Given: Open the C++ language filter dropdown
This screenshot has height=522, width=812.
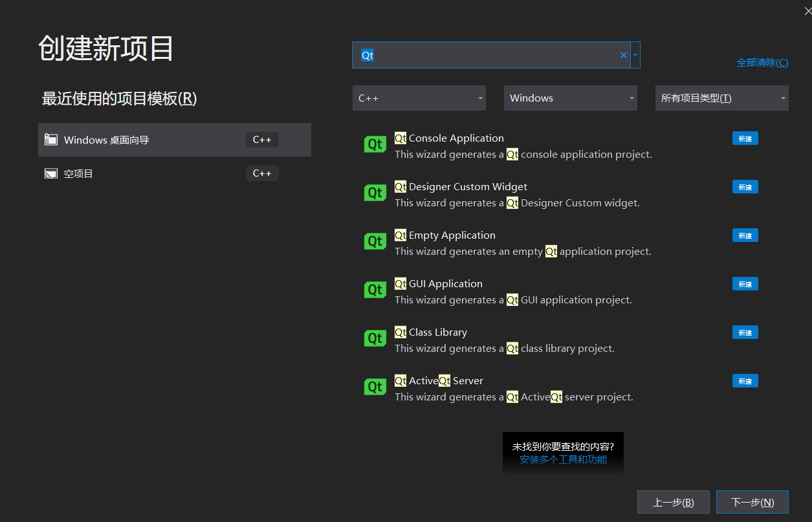Looking at the screenshot, I should [419, 98].
